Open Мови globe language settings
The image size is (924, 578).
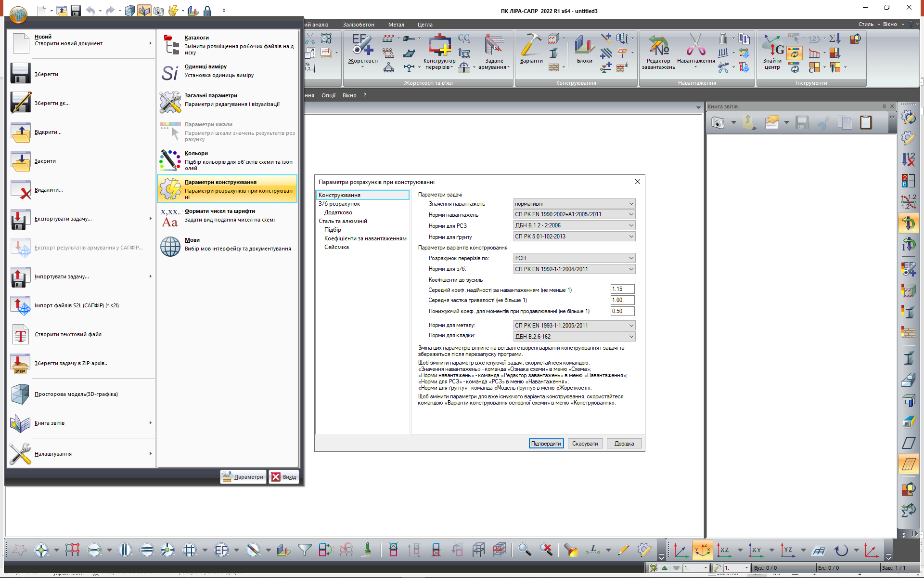170,246
